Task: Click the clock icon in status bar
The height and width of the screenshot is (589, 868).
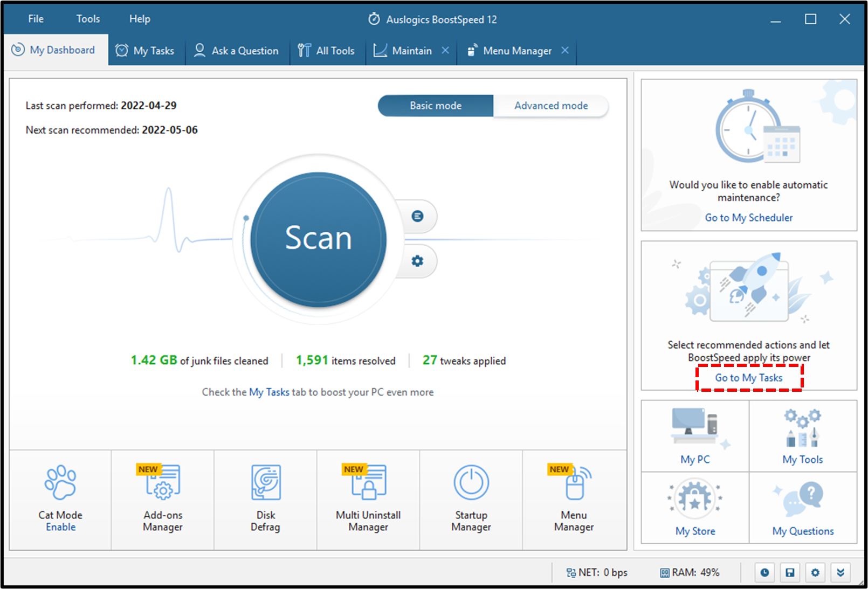Action: [x=764, y=572]
